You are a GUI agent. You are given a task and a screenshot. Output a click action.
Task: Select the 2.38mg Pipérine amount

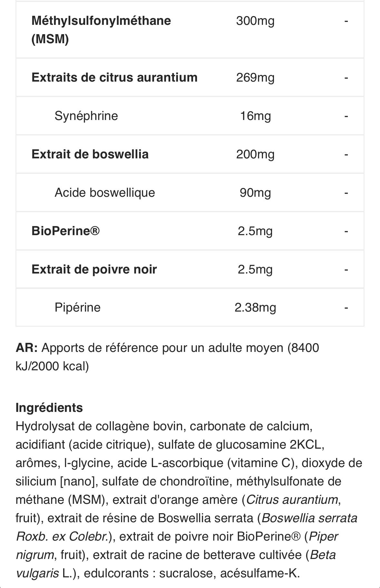tap(255, 307)
